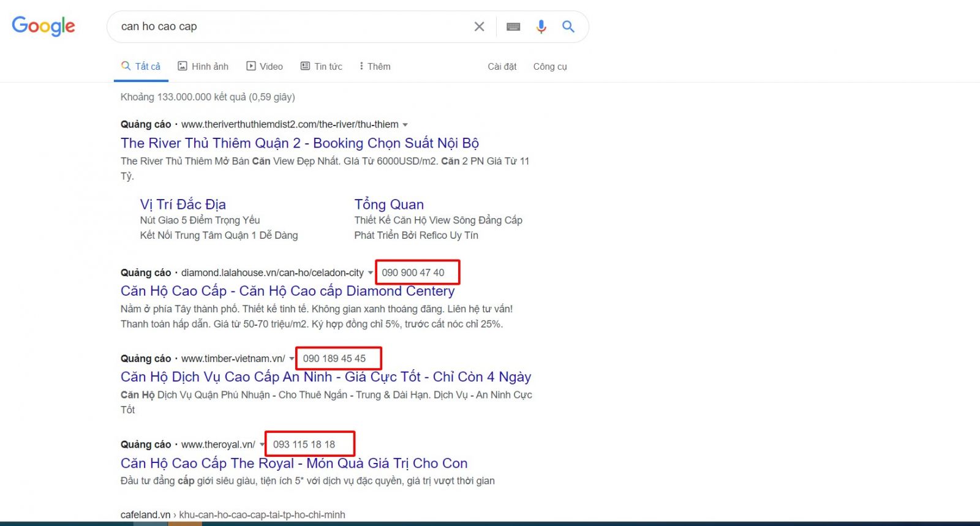Open 'Căn Hộ Cao Cấp The Royal' ad link
Image resolution: width=980 pixels, height=526 pixels.
click(294, 463)
